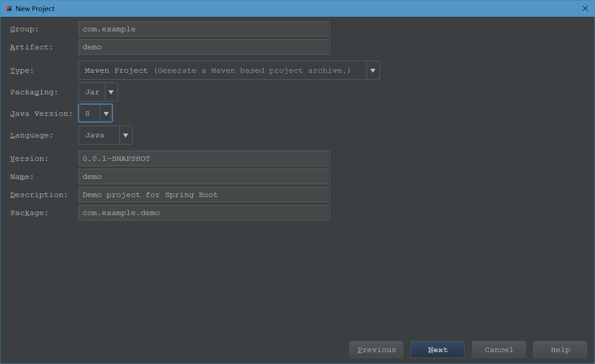Click the Language label
Viewport: 595px width, 364px height.
click(x=32, y=135)
